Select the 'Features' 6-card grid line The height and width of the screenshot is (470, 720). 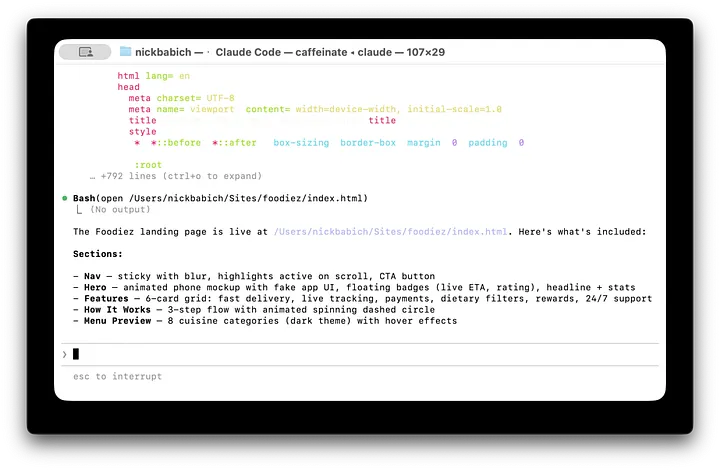coord(362,298)
